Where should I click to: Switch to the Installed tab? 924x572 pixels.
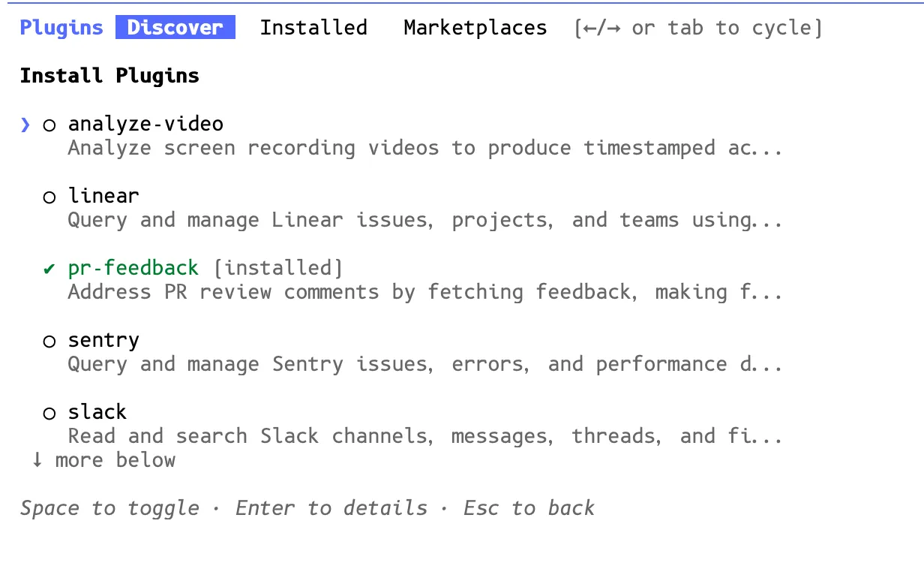pyautogui.click(x=314, y=27)
